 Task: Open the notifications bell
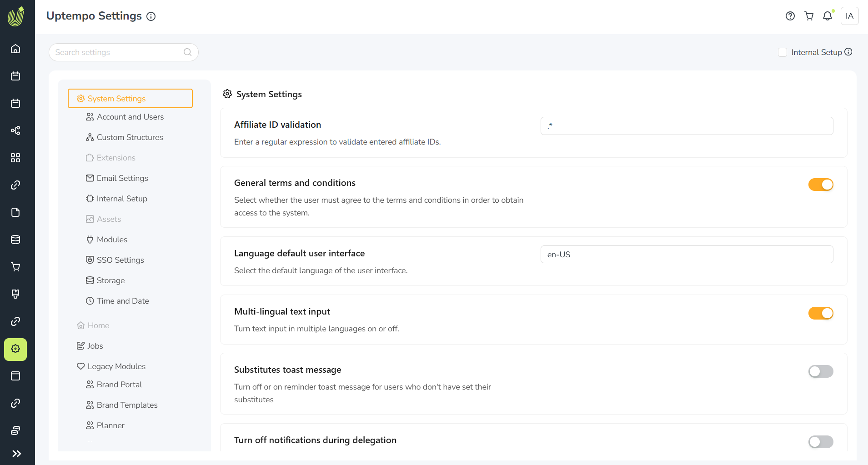(828, 16)
